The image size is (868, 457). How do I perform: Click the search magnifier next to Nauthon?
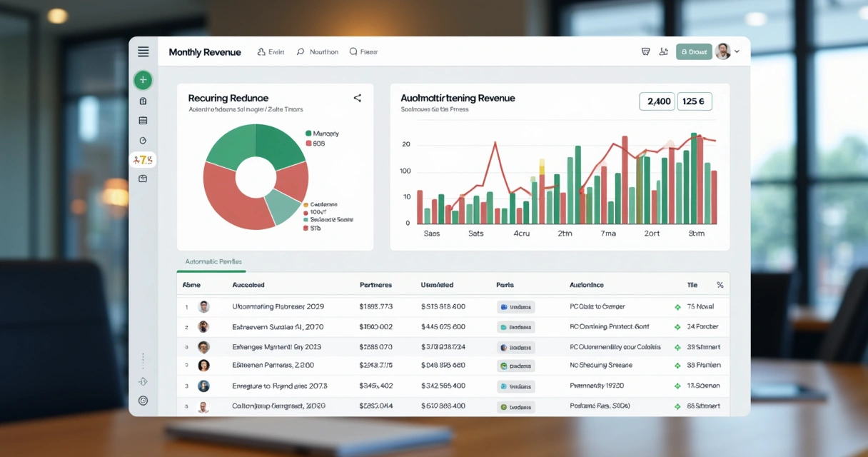(301, 51)
